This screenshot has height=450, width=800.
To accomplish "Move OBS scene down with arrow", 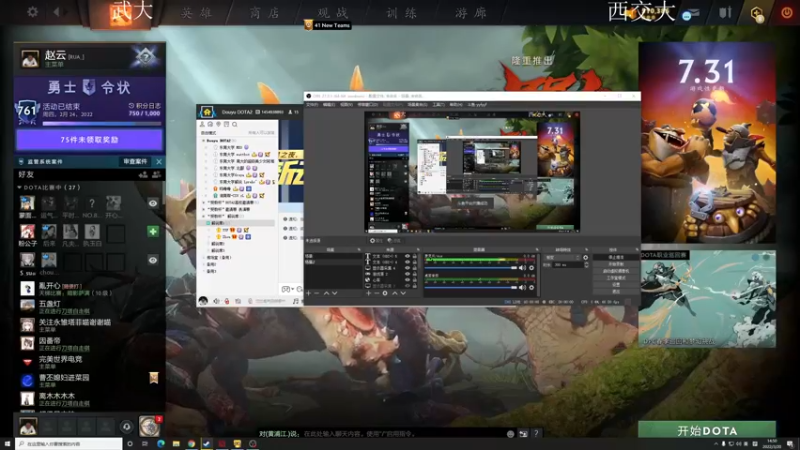I will pyautogui.click(x=335, y=293).
